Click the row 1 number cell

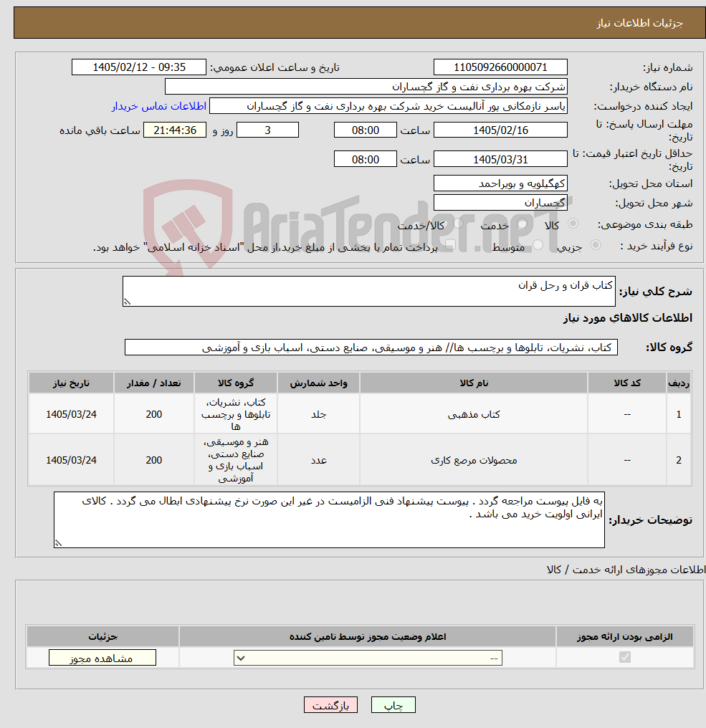click(679, 414)
